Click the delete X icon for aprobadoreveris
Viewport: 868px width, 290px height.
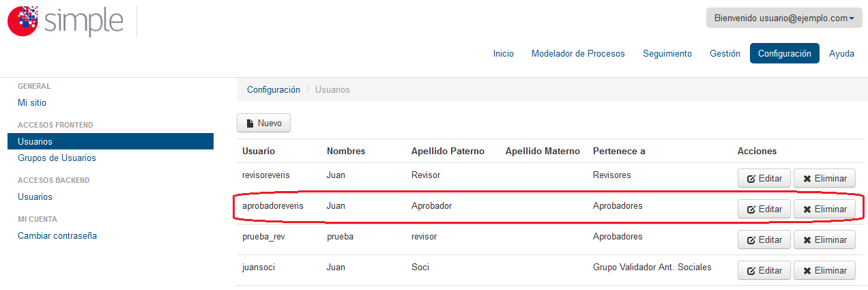click(x=807, y=209)
